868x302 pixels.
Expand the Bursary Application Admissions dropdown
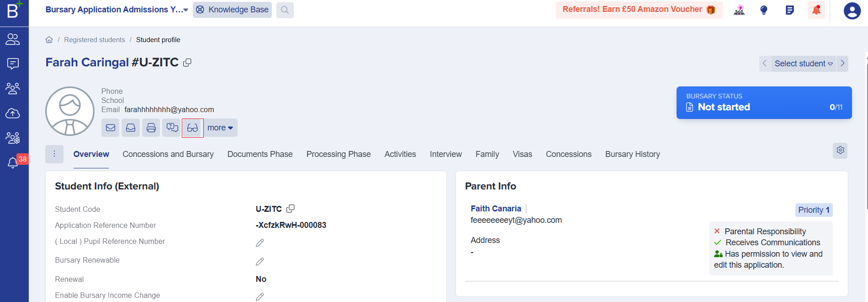[x=117, y=10]
